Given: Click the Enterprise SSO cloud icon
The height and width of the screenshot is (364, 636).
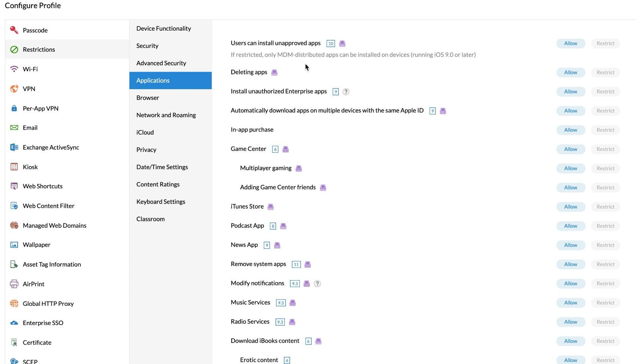Looking at the screenshot, I should 14,323.
